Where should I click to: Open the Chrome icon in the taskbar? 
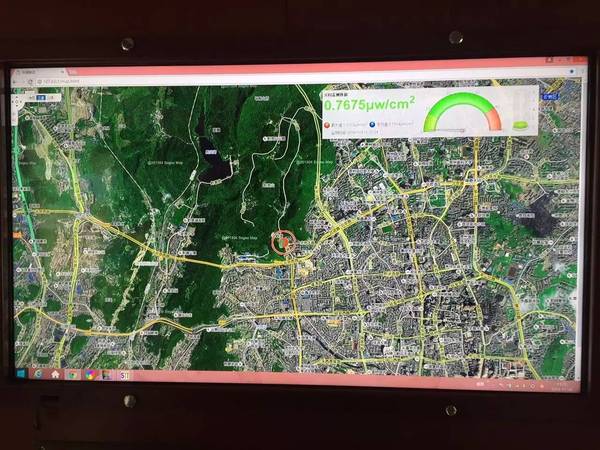coord(72,375)
